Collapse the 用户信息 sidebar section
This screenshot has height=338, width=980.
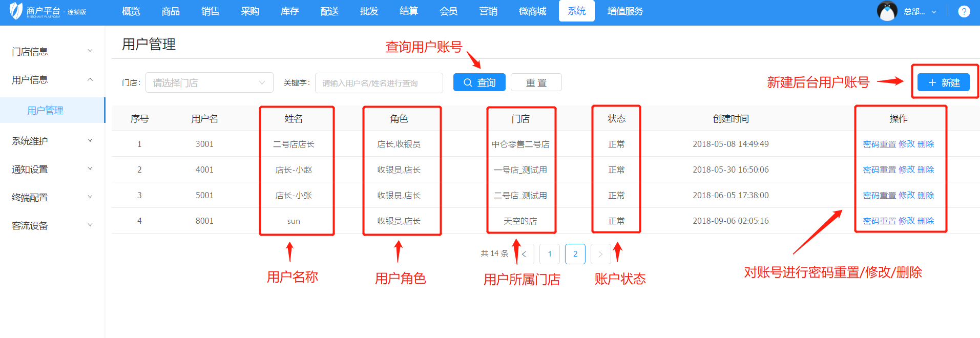tap(51, 79)
